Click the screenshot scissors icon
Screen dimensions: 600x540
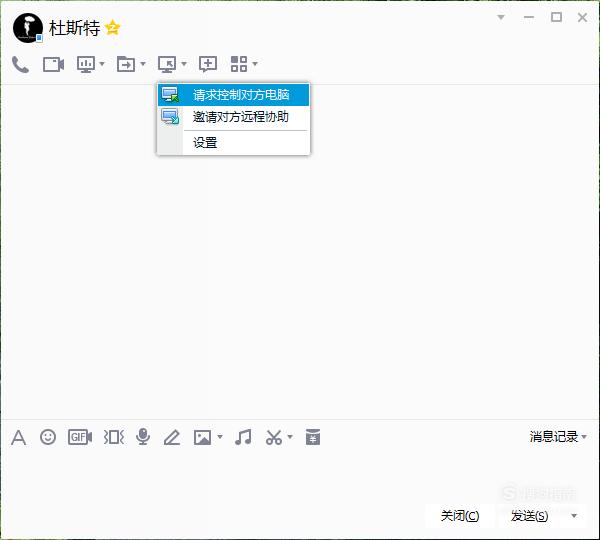tap(274, 437)
